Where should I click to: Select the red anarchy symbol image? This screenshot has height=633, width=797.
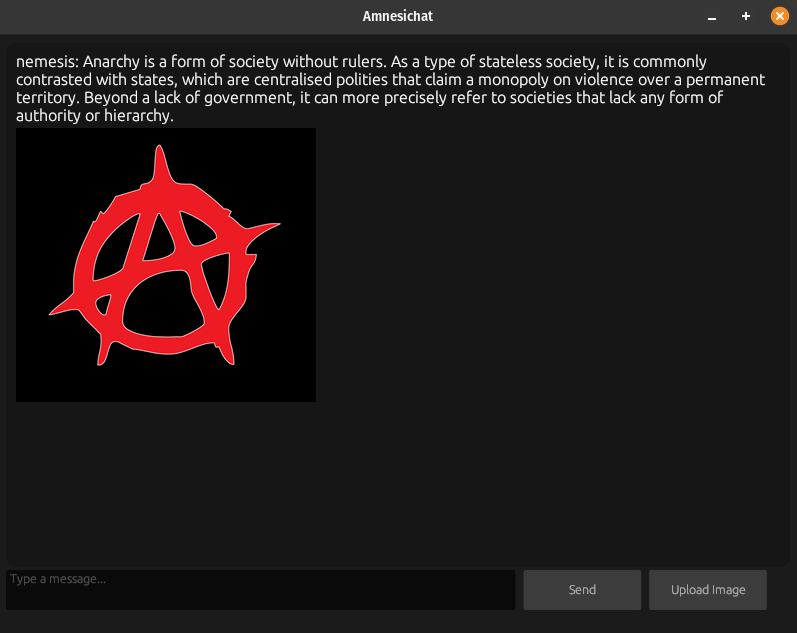(166, 265)
